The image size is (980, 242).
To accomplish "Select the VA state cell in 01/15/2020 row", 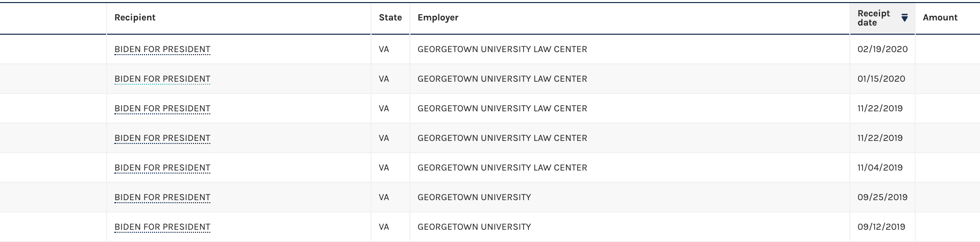I will coord(384,79).
